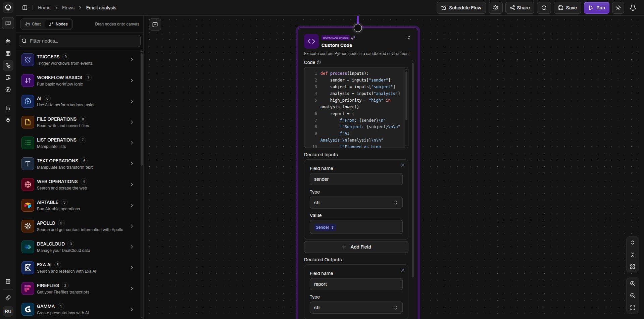Open the agents robot icon in rail
Viewport: 644px width, 319px height.
point(8,41)
